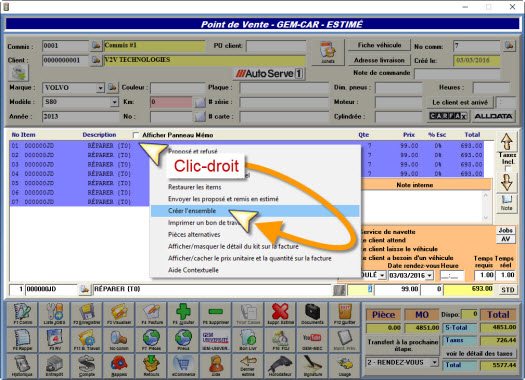Open the Note icon button
The width and height of the screenshot is (525, 380).
pyautogui.click(x=507, y=203)
